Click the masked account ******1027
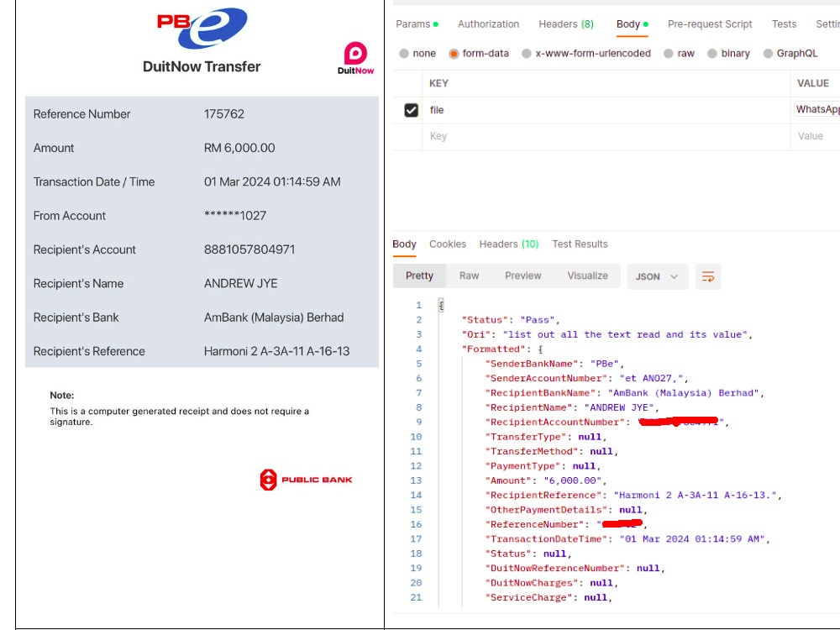Image resolution: width=840 pixels, height=630 pixels. (x=234, y=216)
